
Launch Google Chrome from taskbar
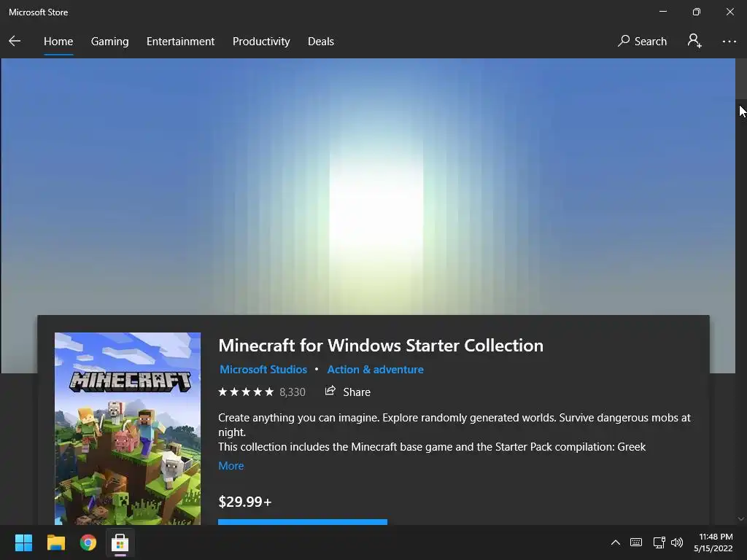(88, 542)
